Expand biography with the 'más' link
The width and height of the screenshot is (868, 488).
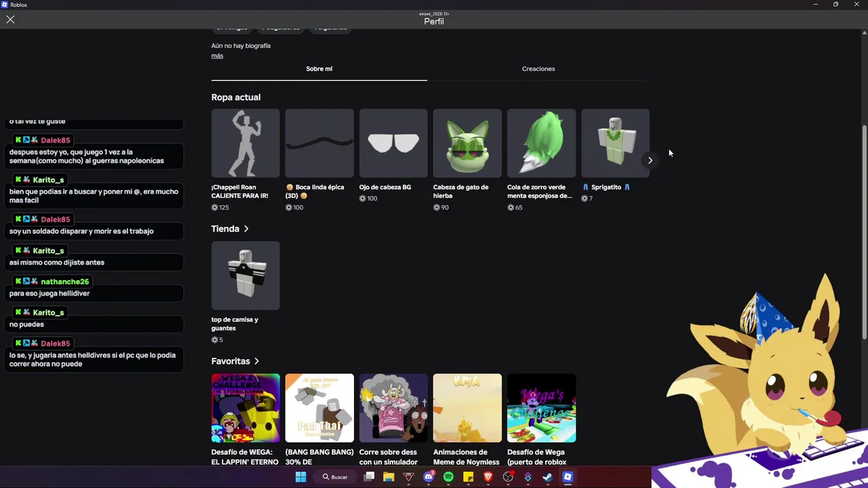[217, 56]
